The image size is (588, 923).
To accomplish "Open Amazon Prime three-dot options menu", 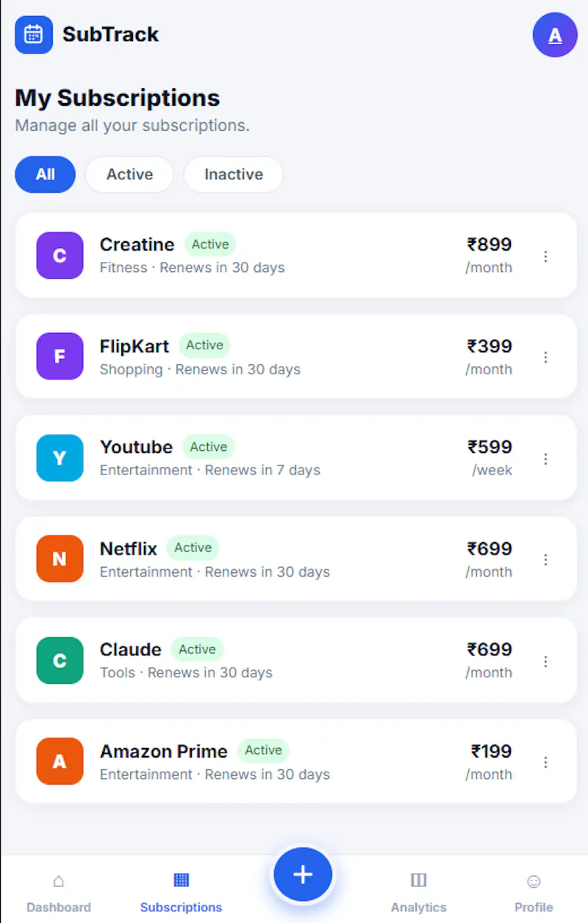I will (x=545, y=762).
